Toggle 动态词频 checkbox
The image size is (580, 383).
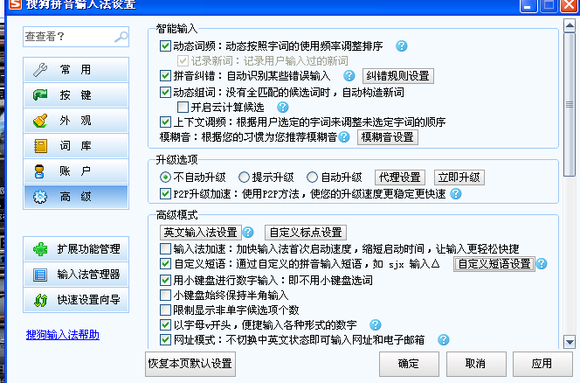[165, 46]
